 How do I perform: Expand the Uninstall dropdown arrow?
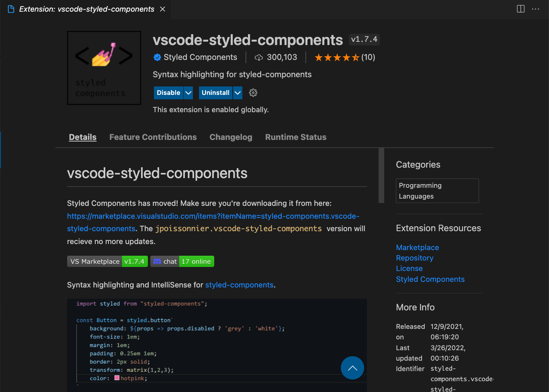coord(238,93)
